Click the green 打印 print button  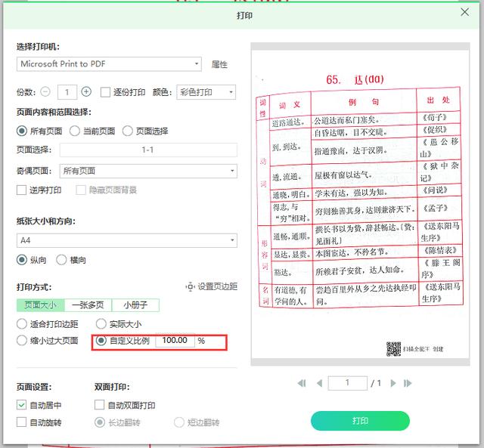click(x=360, y=421)
